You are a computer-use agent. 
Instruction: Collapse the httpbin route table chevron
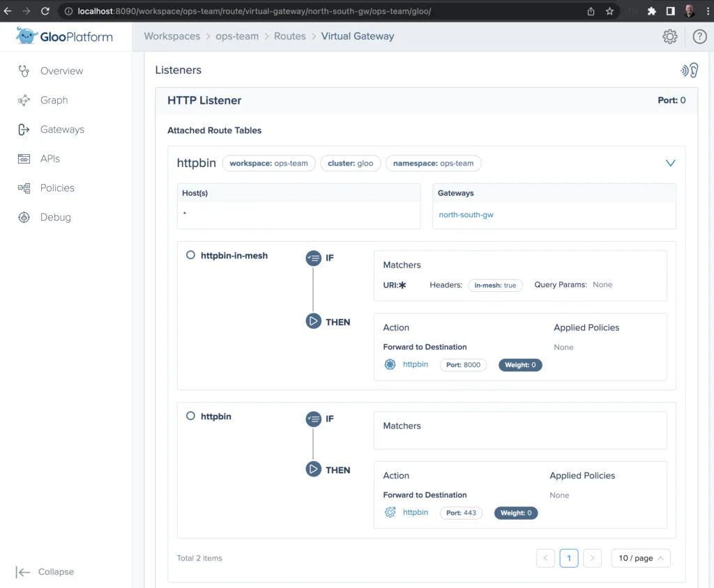click(670, 163)
